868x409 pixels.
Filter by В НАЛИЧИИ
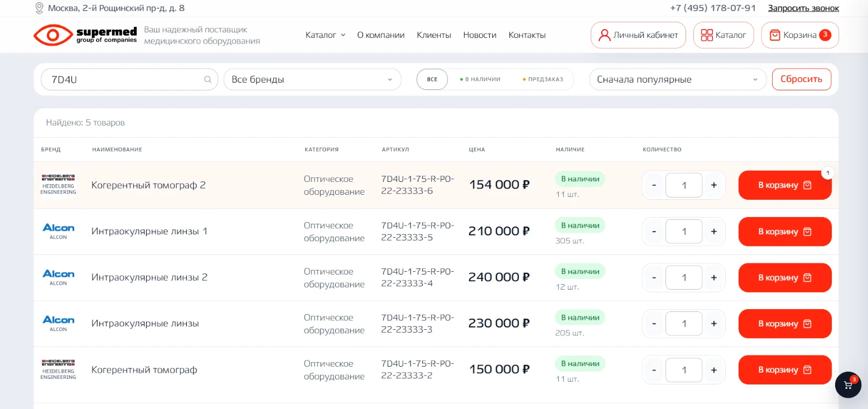coord(480,79)
